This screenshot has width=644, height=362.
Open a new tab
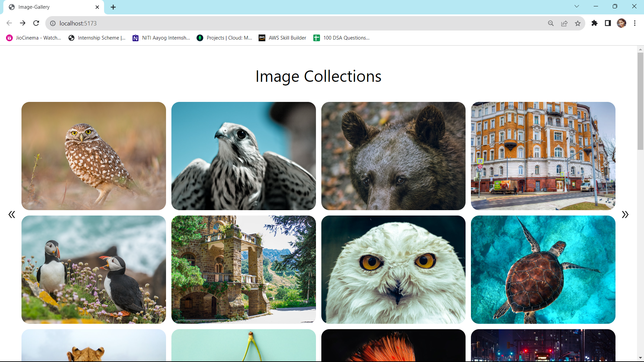[113, 7]
